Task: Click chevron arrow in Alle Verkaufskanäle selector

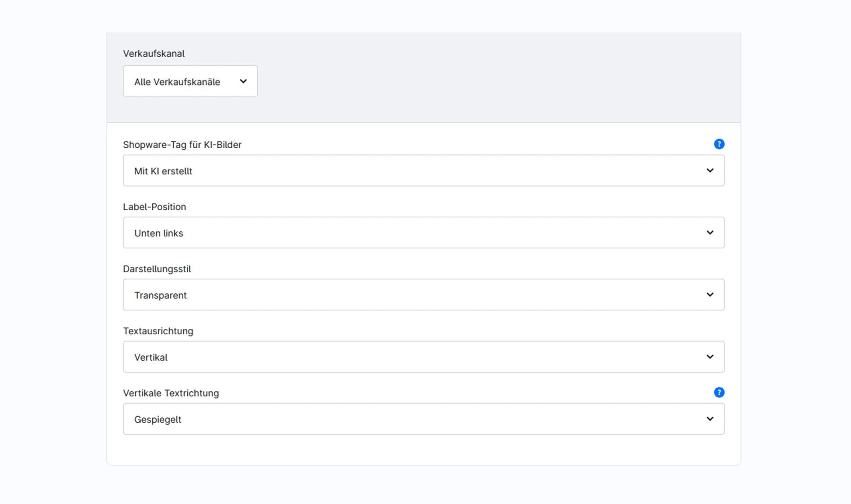Action: coord(243,81)
